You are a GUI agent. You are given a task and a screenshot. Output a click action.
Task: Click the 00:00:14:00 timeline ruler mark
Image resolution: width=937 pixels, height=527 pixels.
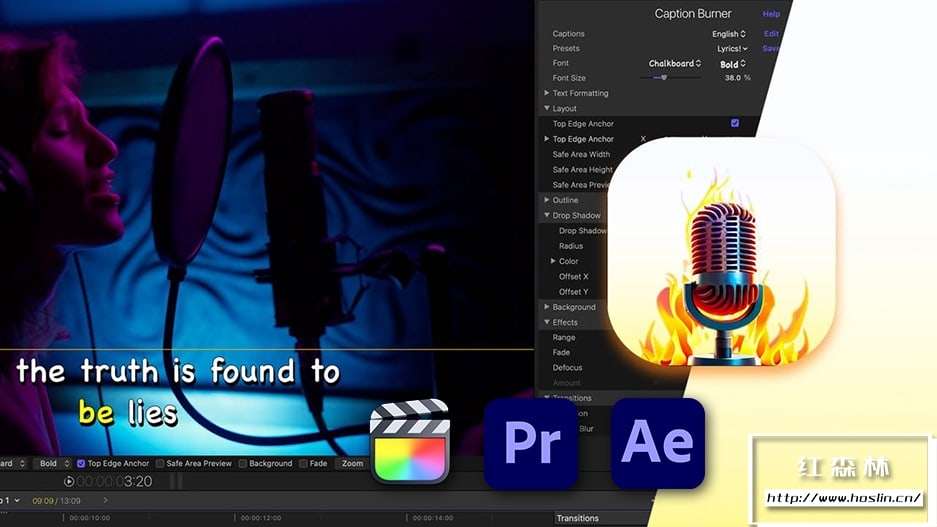[433, 518]
